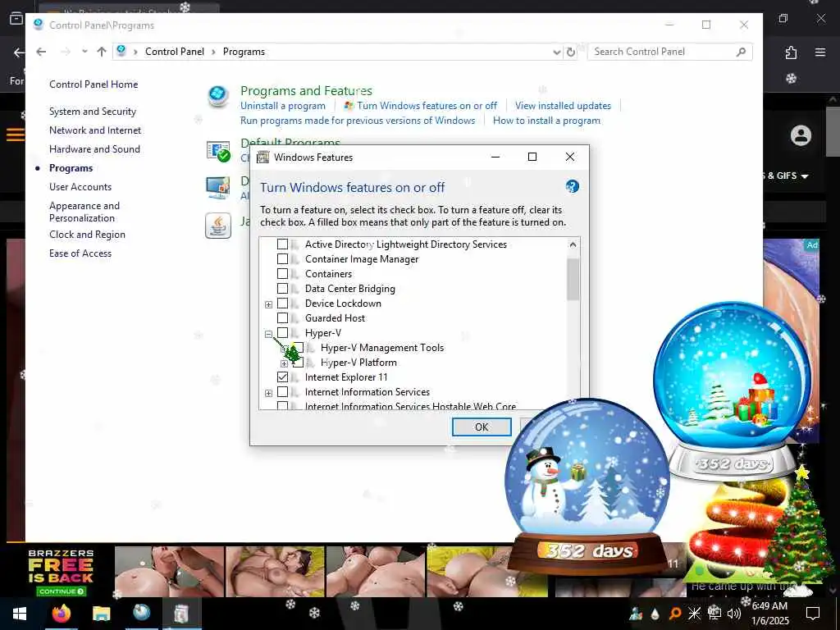Open browser extensions puzzle icon
The height and width of the screenshot is (630, 840).
point(792,52)
